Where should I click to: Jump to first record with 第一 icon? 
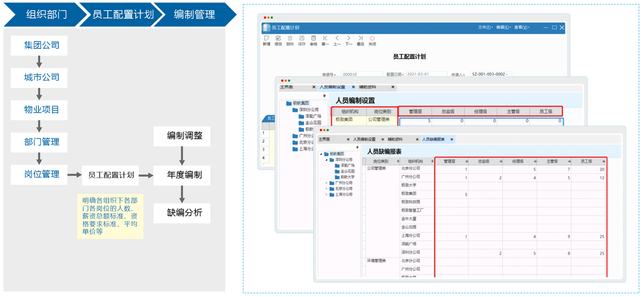click(x=325, y=40)
